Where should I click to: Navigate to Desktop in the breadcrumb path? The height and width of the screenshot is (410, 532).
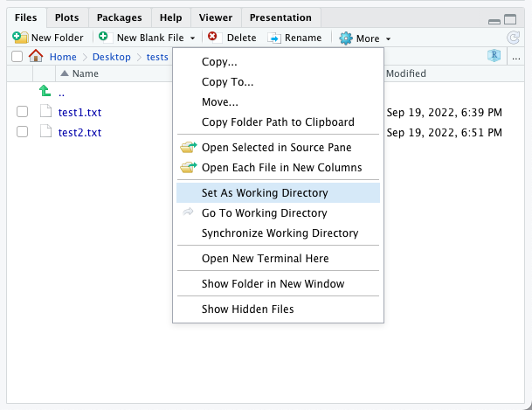click(x=111, y=57)
